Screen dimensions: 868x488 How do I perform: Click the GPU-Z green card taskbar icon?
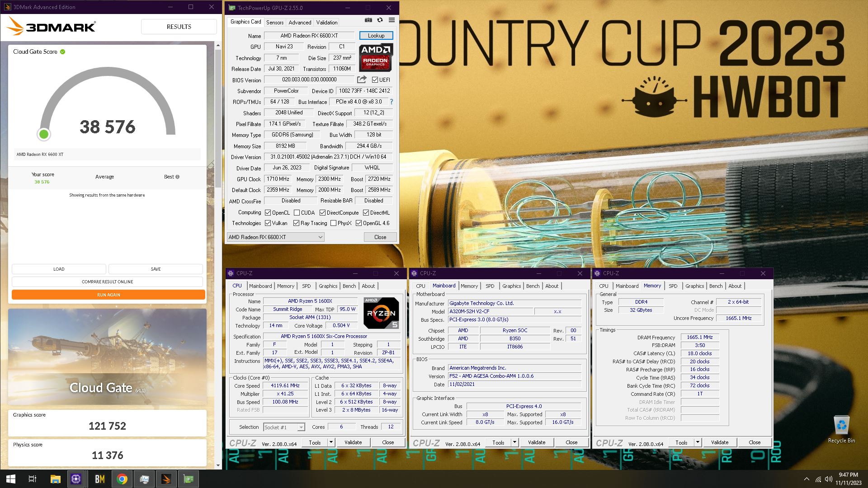pyautogui.click(x=188, y=479)
